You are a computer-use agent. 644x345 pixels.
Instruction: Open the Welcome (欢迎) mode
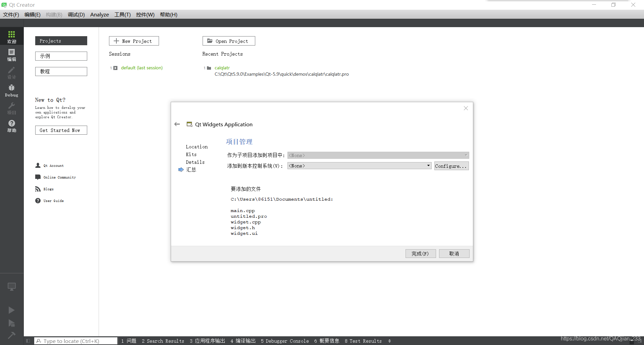point(12,37)
